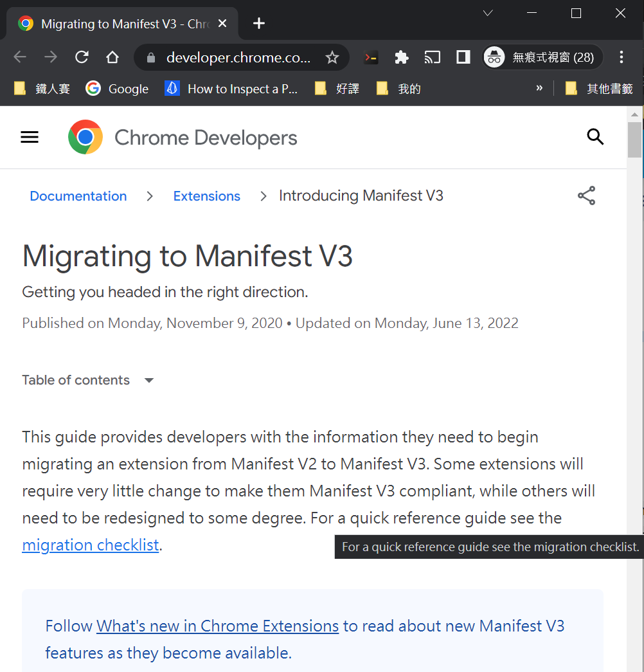Open the 其他書籤 folder

click(599, 89)
